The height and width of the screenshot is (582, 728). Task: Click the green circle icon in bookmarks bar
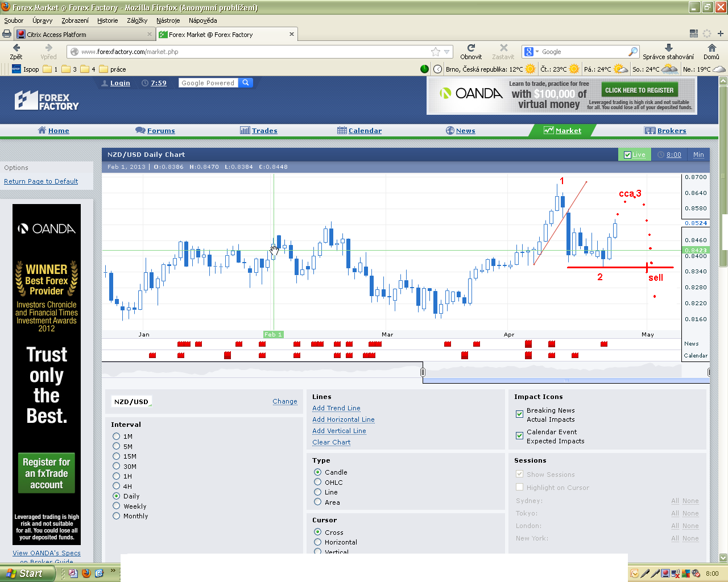coord(424,69)
